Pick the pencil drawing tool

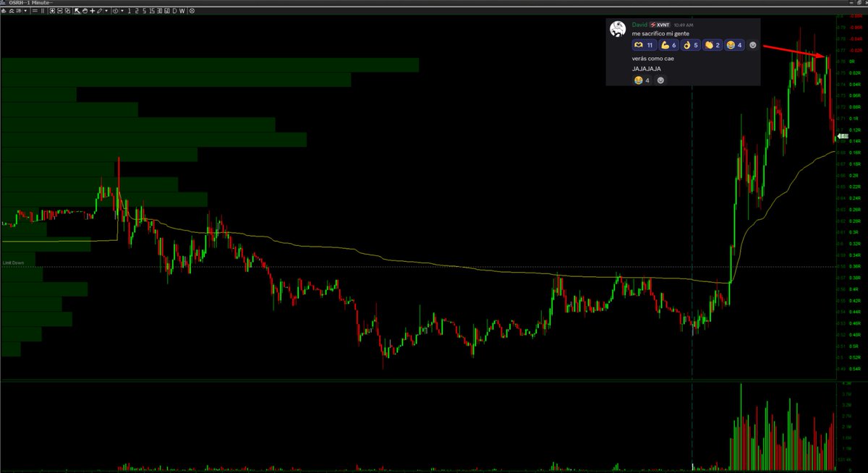tap(99, 11)
